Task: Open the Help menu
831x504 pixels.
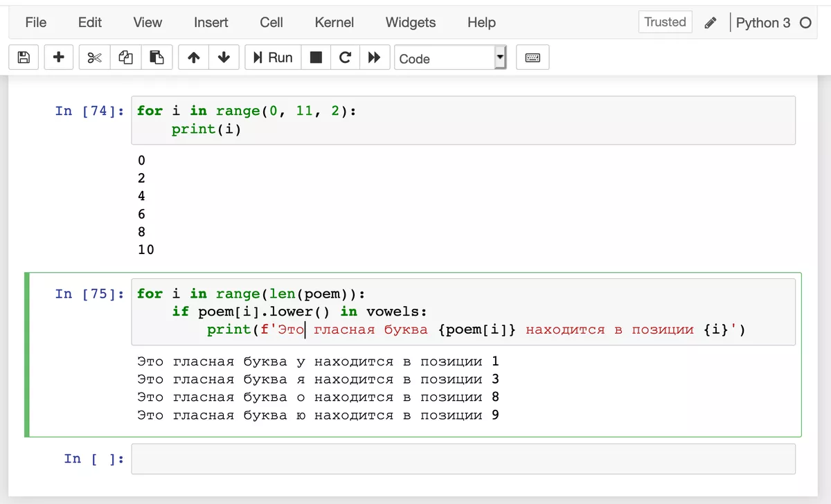Action: click(x=481, y=22)
